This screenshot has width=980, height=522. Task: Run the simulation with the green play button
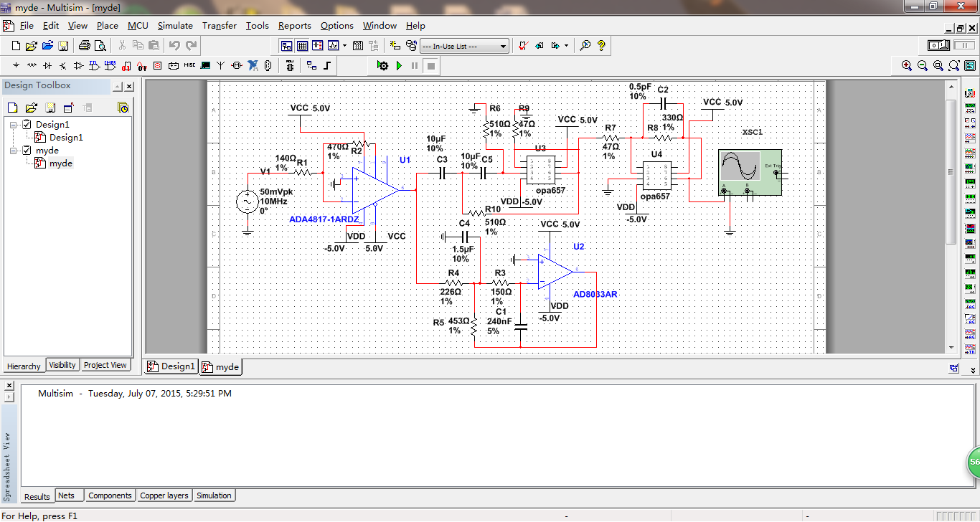400,65
